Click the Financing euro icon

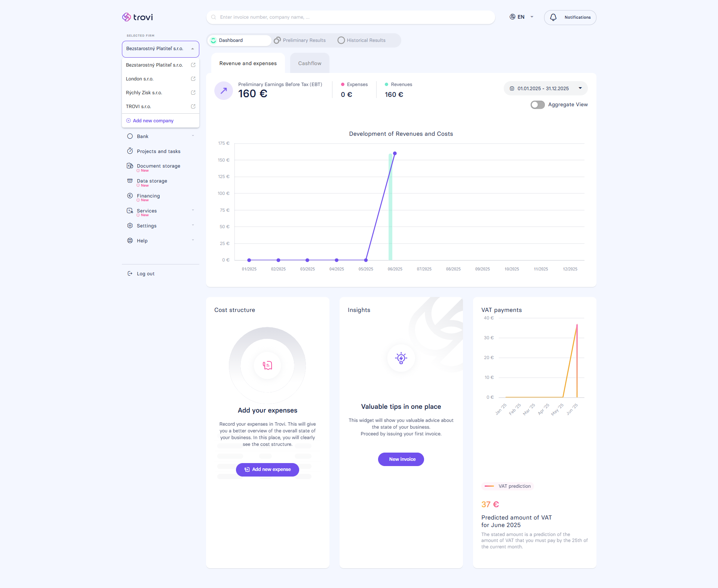pyautogui.click(x=130, y=196)
